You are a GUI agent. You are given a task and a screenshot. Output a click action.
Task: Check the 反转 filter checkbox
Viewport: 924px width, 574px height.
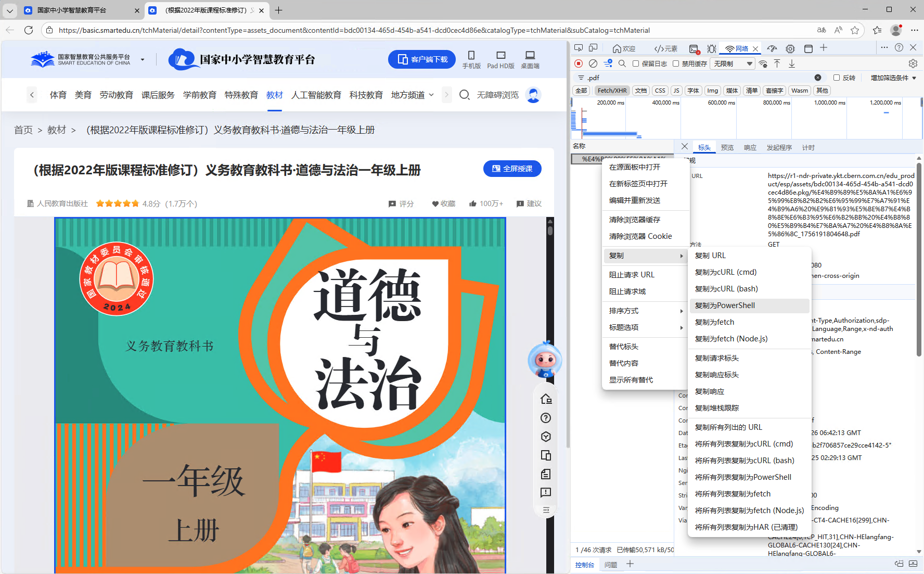837,78
